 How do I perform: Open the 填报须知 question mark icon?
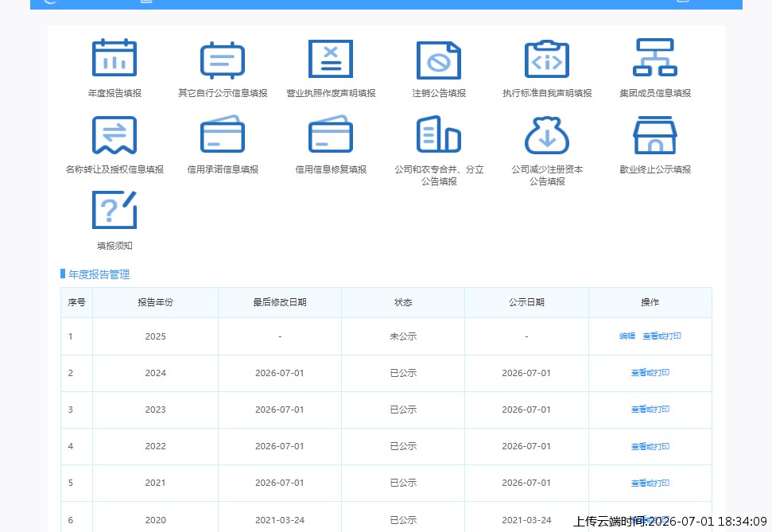(114, 210)
